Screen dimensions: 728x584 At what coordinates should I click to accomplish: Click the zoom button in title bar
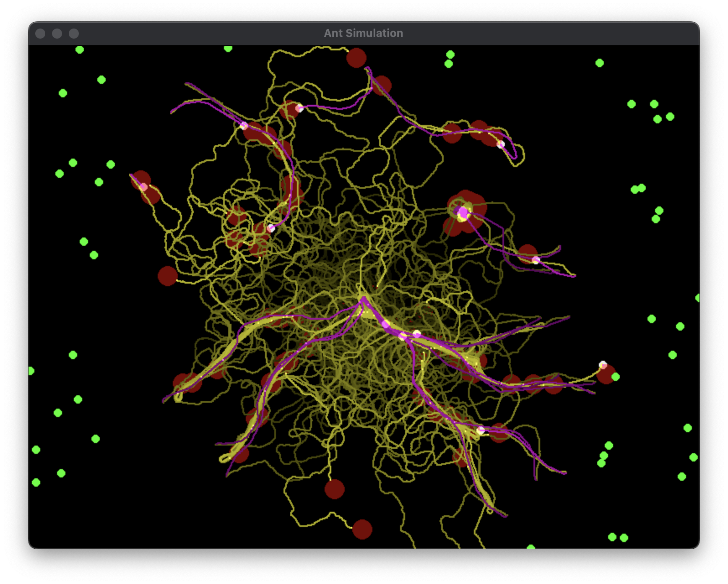click(74, 34)
